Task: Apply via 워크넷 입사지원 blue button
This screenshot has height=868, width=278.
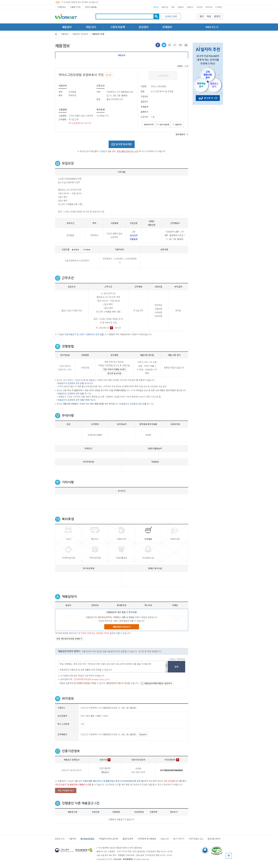Action: [121, 144]
